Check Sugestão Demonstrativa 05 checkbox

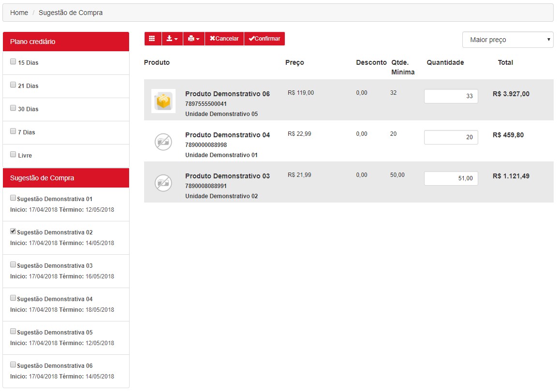pos(13,332)
